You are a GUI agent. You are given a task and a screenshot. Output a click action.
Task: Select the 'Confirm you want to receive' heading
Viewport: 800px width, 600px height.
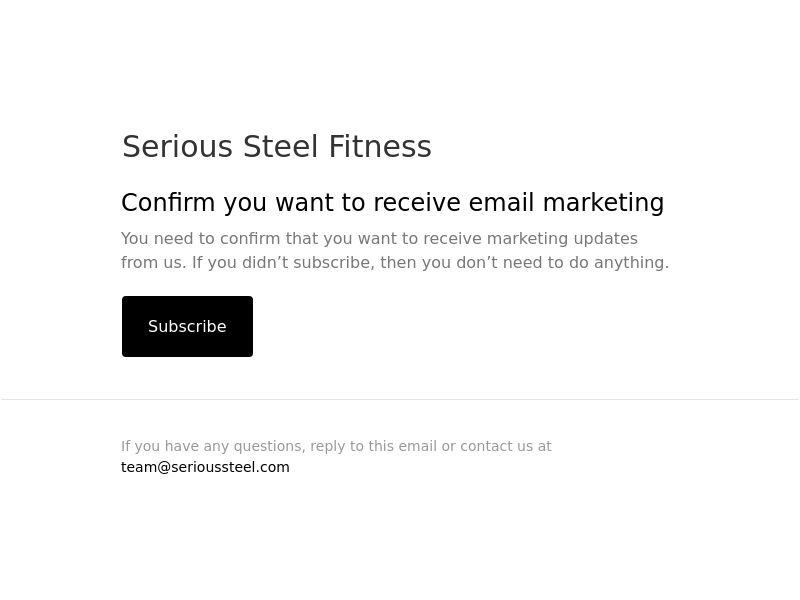pos(393,203)
